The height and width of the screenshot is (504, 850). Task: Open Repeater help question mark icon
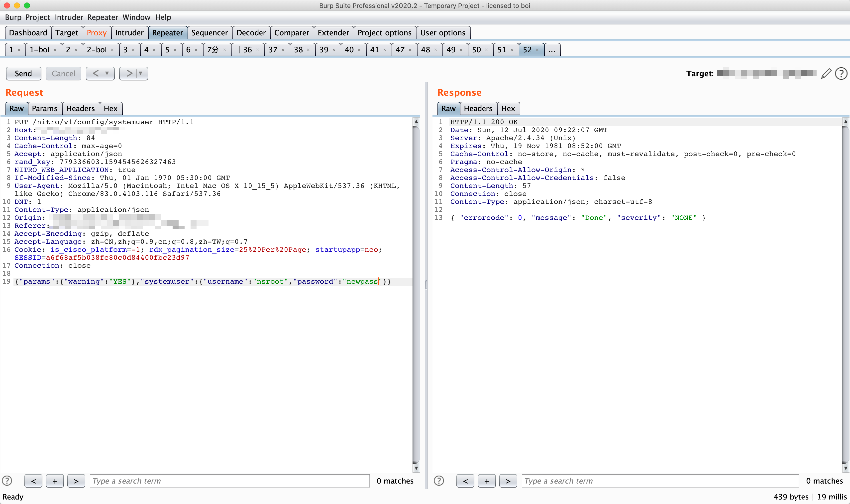click(x=841, y=73)
